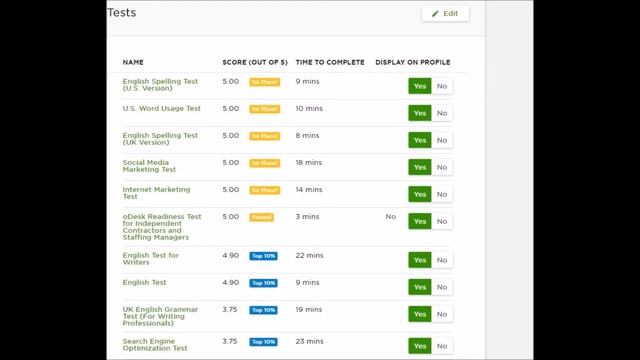
Task: Click the 3 mins time value
Action: 307,217
